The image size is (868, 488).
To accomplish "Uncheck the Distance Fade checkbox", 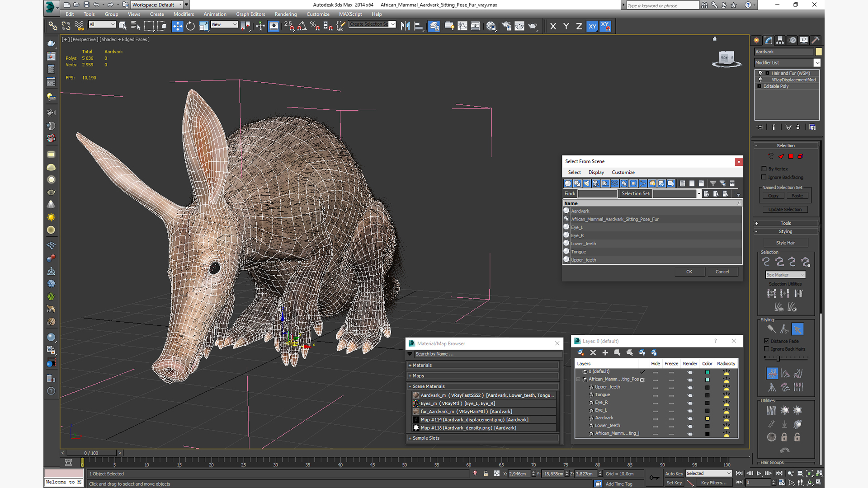I will coord(767,341).
